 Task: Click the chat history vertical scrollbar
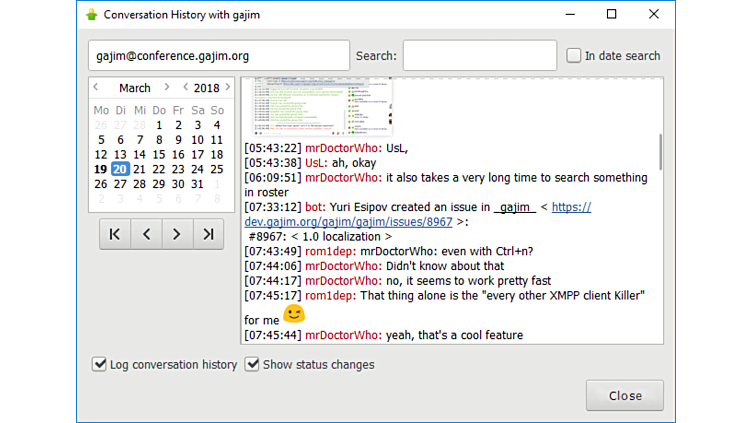point(659,152)
